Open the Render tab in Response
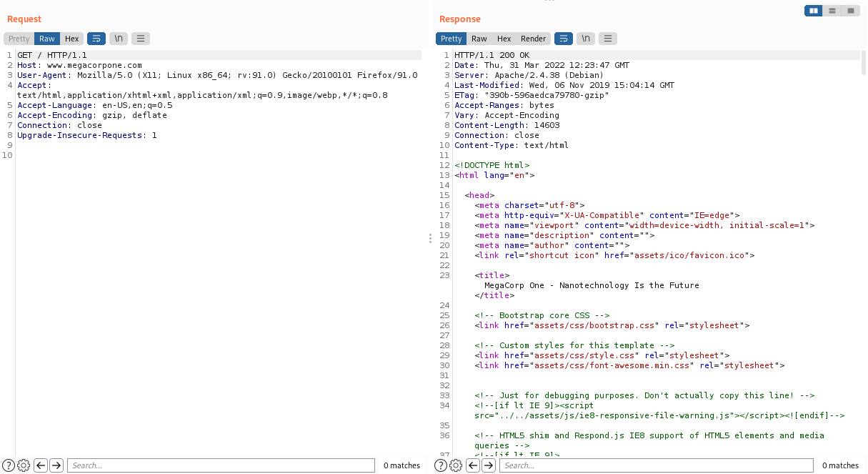Viewport: 868px width, 474px height. (533, 39)
